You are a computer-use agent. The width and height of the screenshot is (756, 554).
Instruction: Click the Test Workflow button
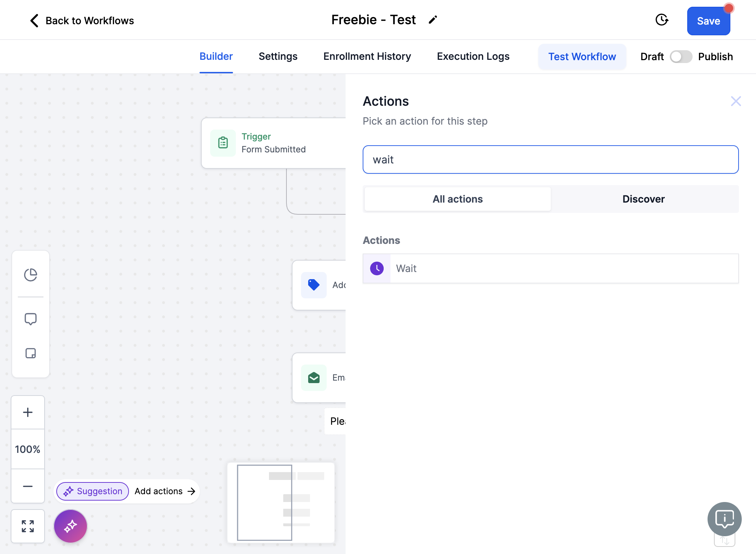(582, 57)
